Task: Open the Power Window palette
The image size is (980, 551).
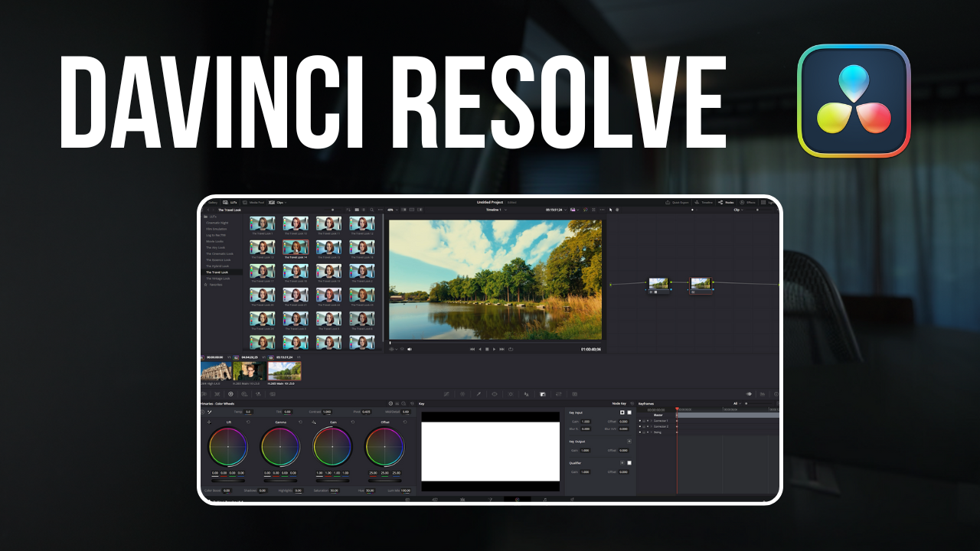Action: (x=495, y=394)
